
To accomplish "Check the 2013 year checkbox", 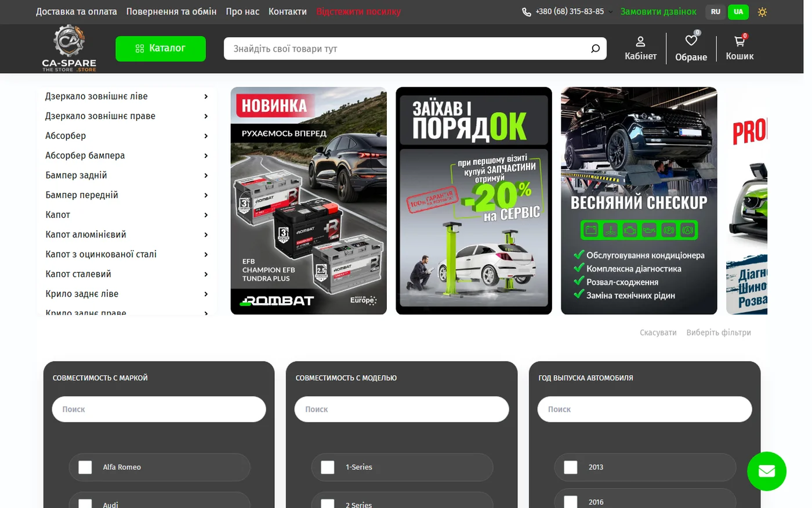I will click(x=571, y=467).
